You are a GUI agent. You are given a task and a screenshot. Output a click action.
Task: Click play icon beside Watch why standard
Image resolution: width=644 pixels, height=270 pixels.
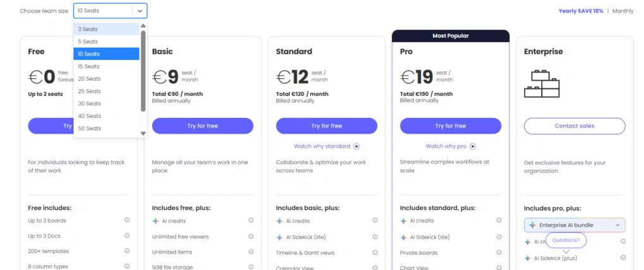pyautogui.click(x=357, y=146)
